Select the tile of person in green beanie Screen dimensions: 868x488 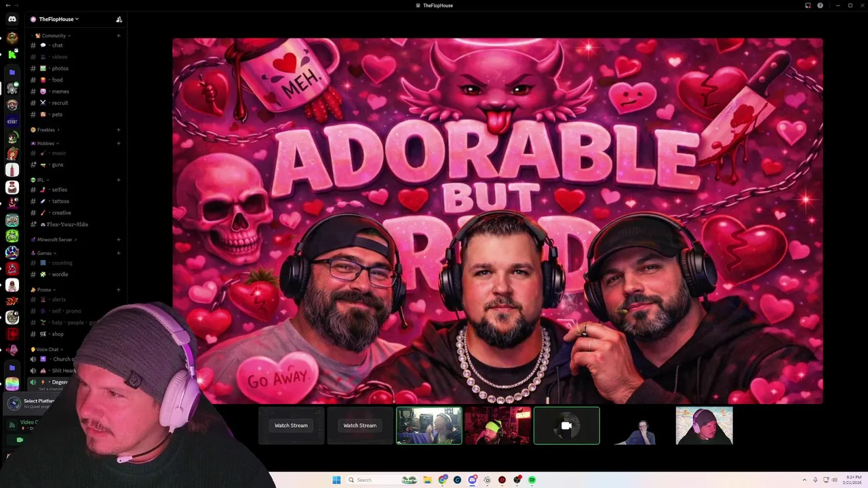pos(498,426)
